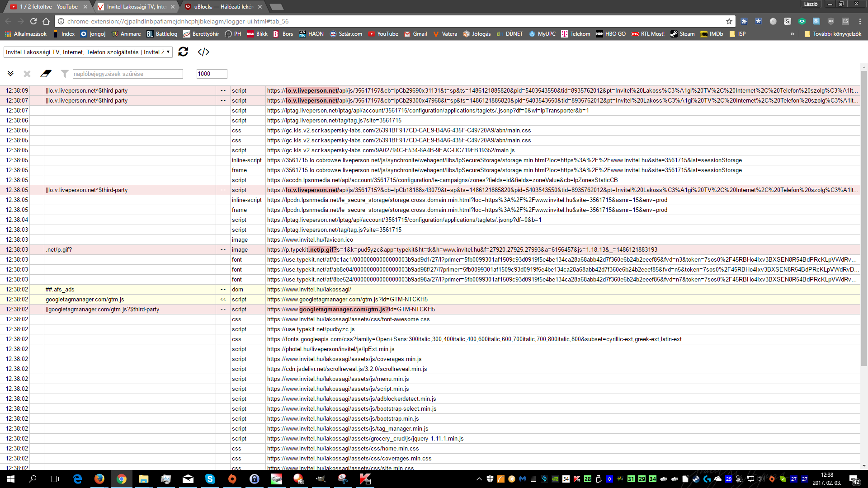Launch Microsoft Edge from the taskbar
Viewport: 868px width, 488px height.
point(77,479)
